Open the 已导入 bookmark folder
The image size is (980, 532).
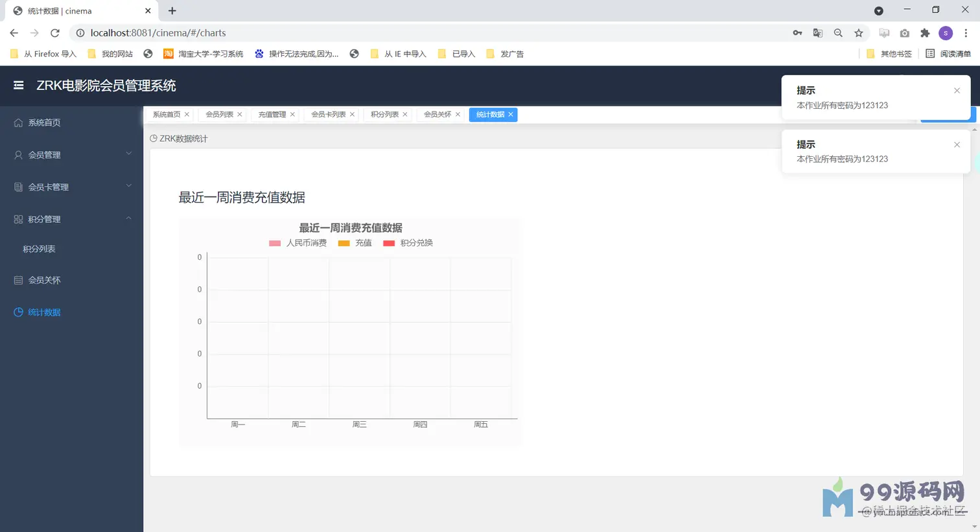click(x=457, y=54)
